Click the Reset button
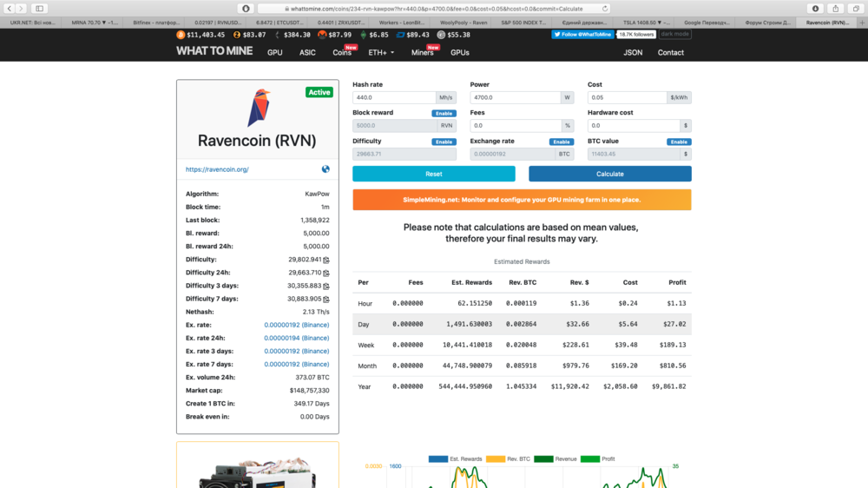The image size is (868, 488). [x=433, y=174]
